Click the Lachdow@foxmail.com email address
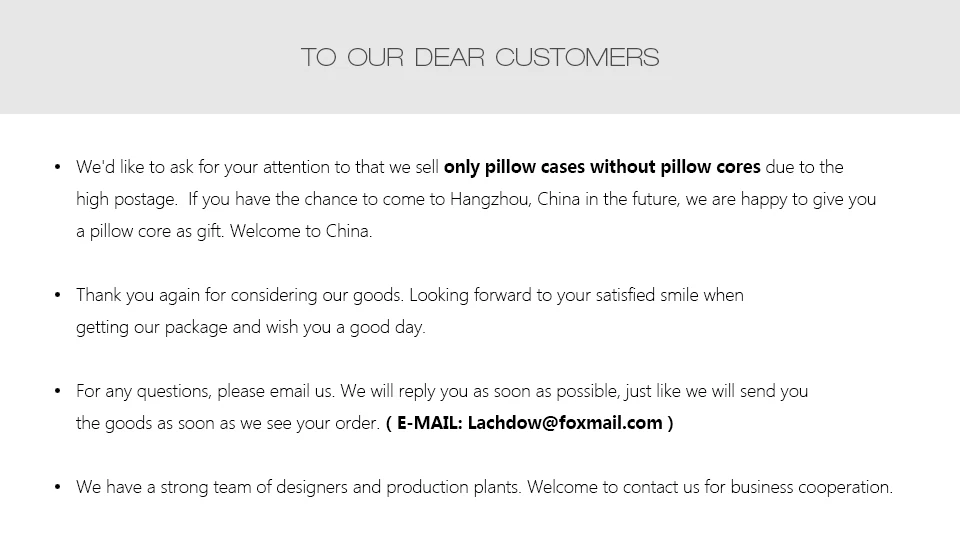The height and width of the screenshot is (550, 960). coord(565,423)
